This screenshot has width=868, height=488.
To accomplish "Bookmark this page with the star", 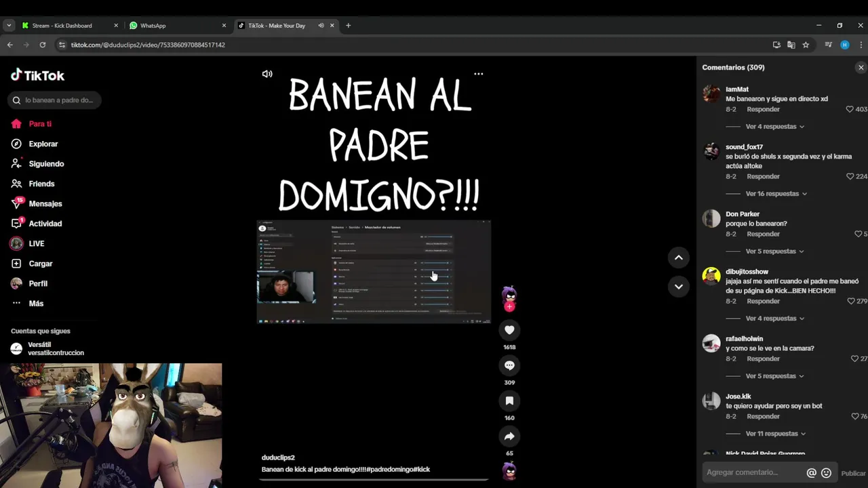I will coord(806,45).
